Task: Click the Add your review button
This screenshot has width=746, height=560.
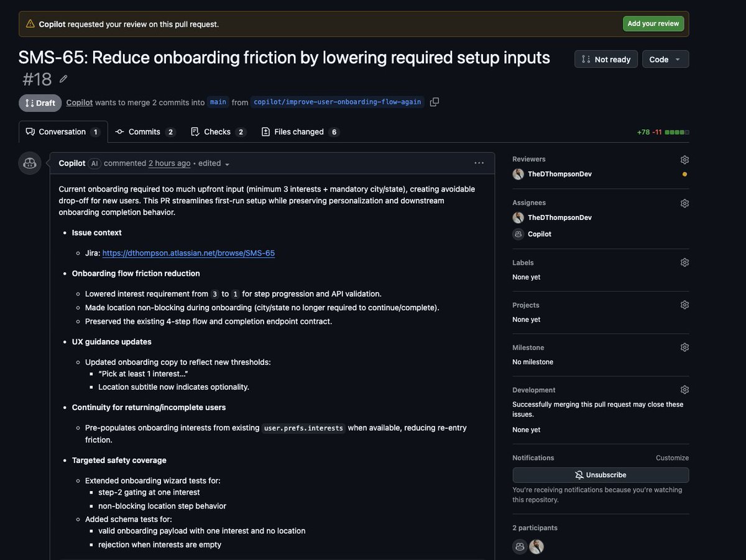Action: click(653, 24)
